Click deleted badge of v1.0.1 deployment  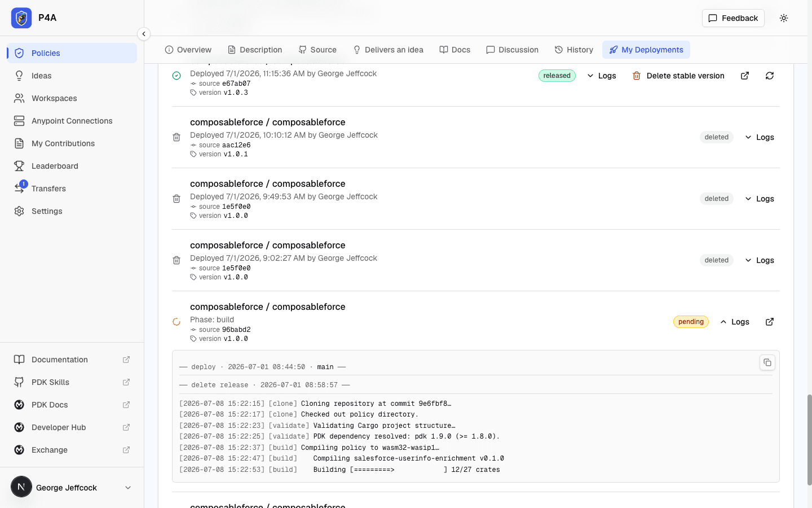(717, 137)
